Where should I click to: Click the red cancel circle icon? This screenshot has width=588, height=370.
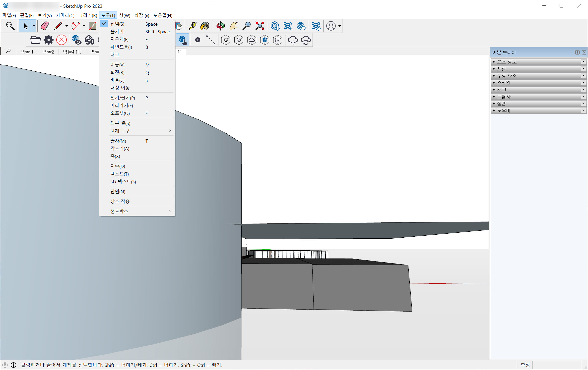[62, 40]
